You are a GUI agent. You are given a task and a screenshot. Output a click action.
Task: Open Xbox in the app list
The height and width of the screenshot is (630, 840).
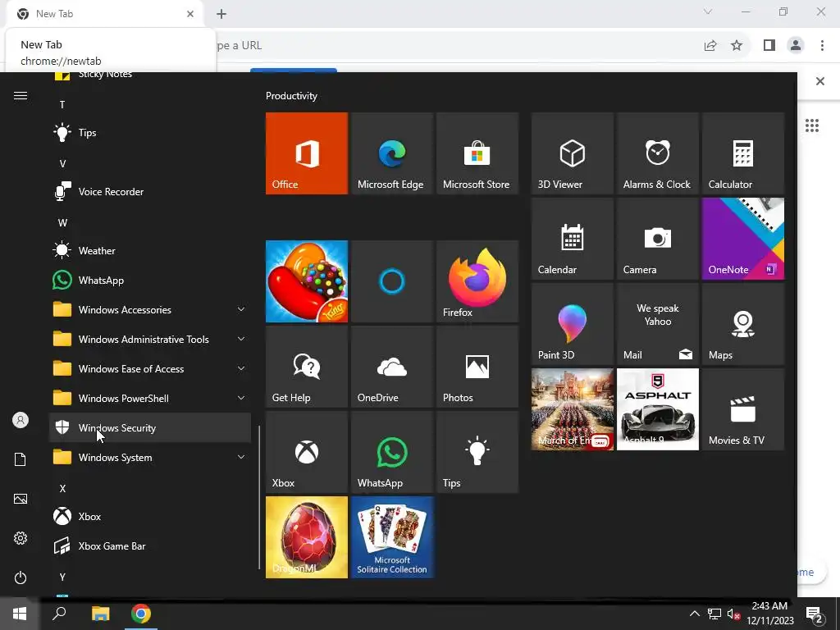(150, 517)
